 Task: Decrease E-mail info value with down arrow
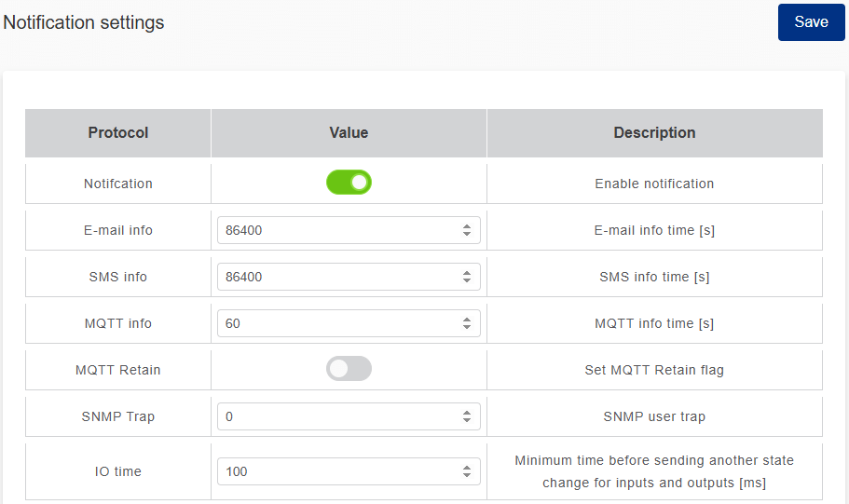pos(467,234)
